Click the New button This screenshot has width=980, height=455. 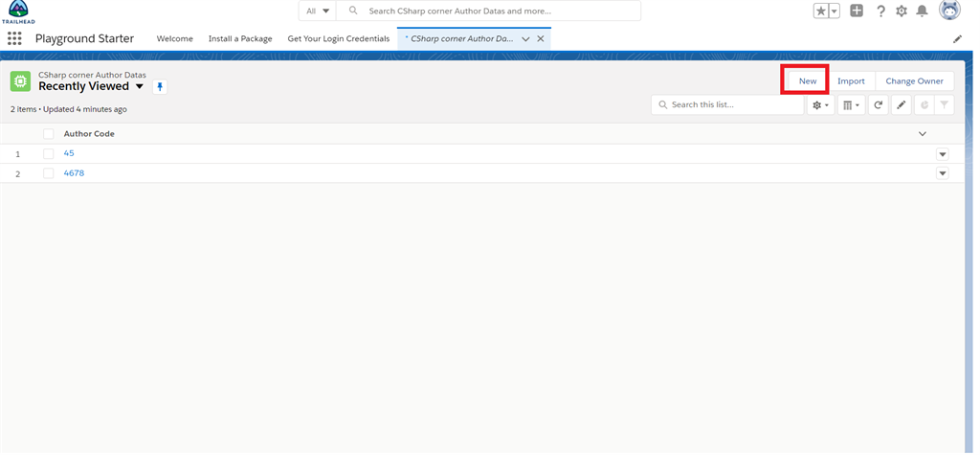808,81
